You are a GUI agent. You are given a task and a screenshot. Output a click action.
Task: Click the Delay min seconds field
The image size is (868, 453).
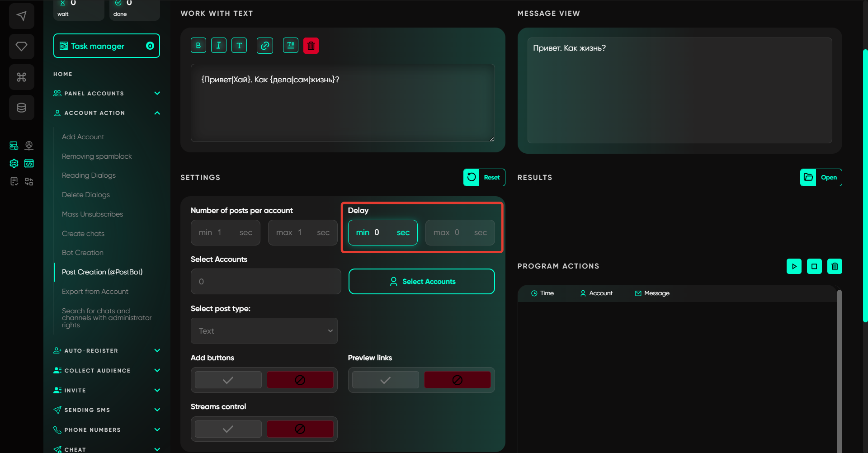(x=382, y=232)
